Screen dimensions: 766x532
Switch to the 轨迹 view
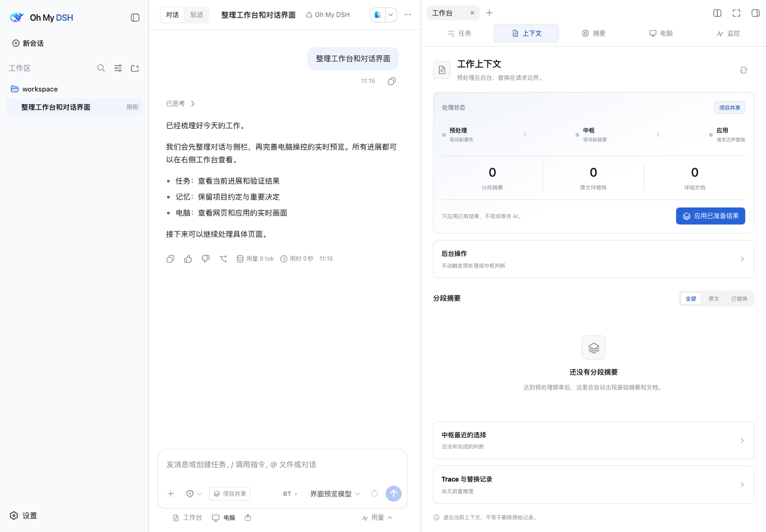[x=197, y=15]
